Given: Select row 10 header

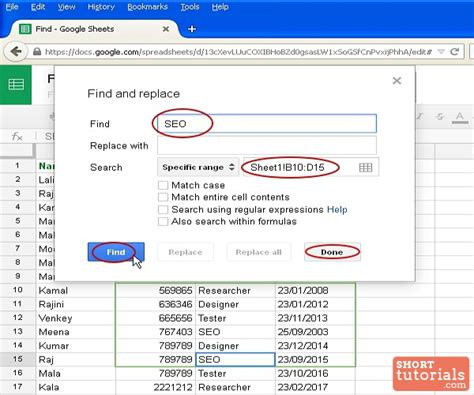Looking at the screenshot, I should pos(18,290).
